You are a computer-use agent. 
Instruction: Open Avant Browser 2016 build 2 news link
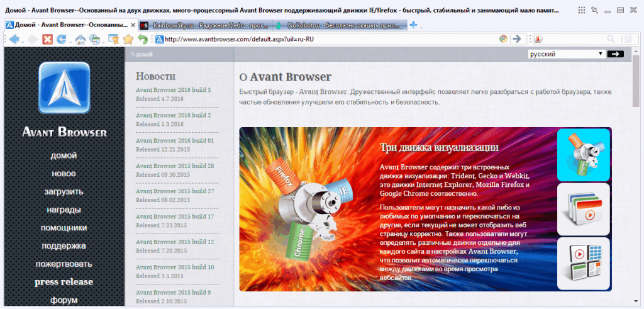174,115
